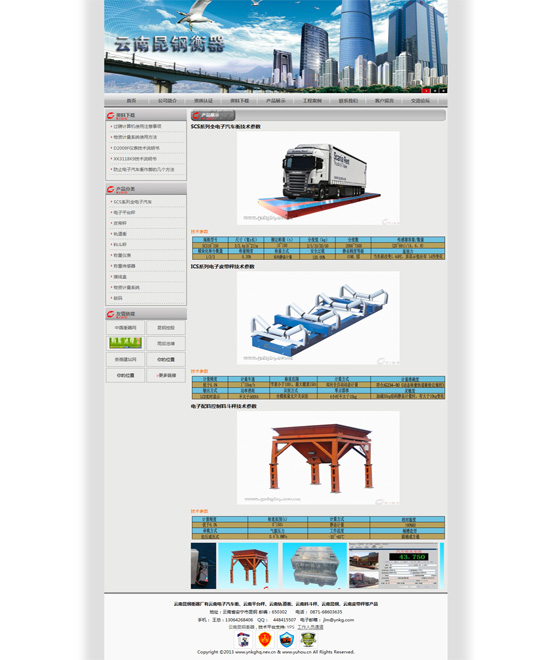This screenshot has height=660, width=550.
Task: Click the green shield badge in footer
Action: coord(308,639)
